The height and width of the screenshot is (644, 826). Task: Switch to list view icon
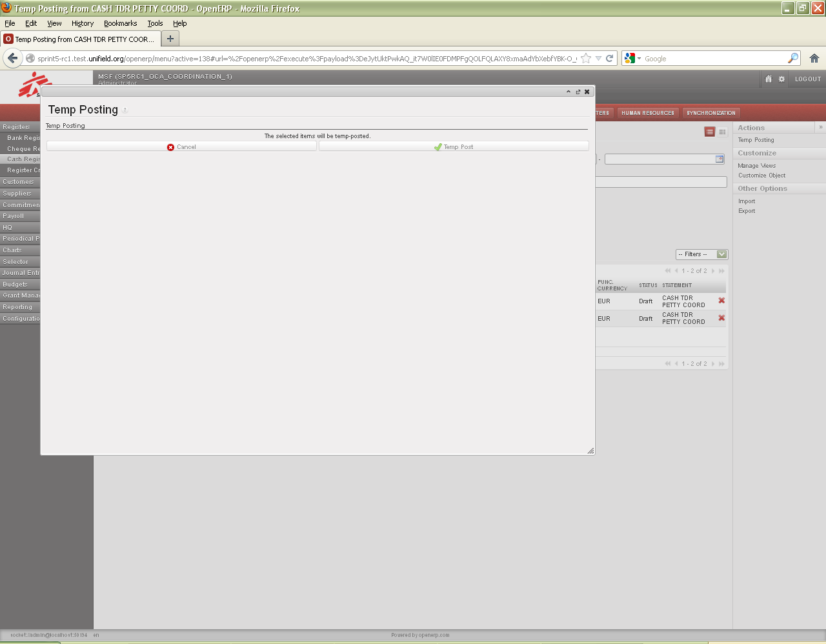[x=710, y=132]
